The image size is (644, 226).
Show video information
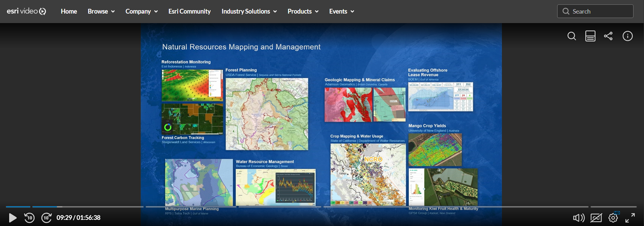tap(628, 36)
